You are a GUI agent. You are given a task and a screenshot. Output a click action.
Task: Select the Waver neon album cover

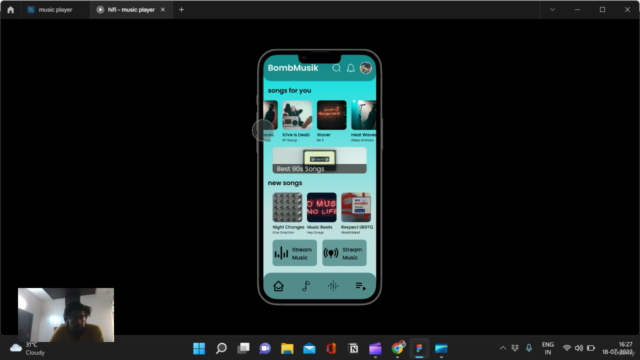coord(331,115)
